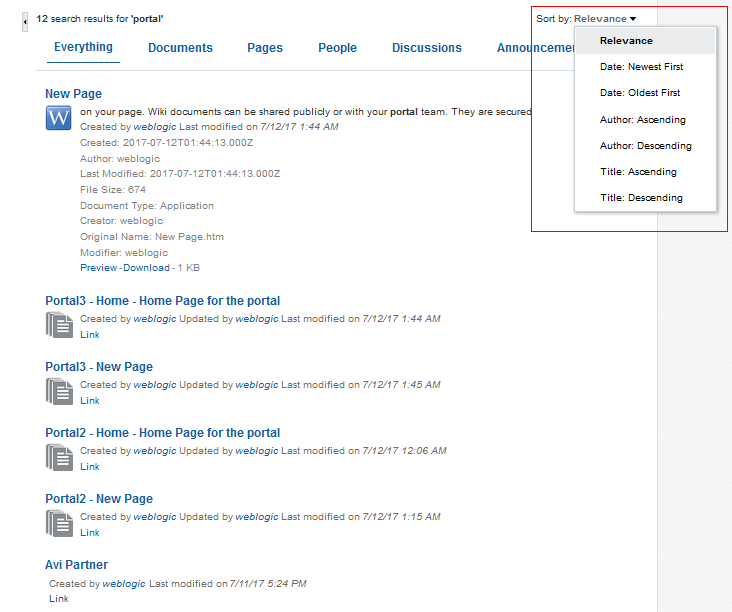Click 'Created: 2017-07-12T01:44:13.000Z' text
The width and height of the screenshot is (732, 612).
pyautogui.click(x=166, y=143)
